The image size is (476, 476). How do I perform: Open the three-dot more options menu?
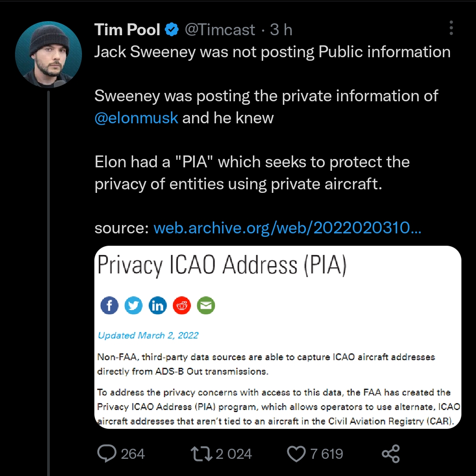[451, 28]
